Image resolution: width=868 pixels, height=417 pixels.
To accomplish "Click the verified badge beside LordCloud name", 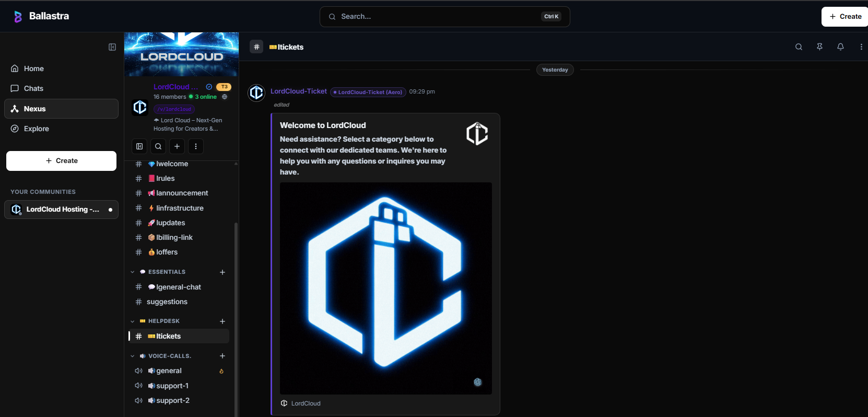I will 209,87.
